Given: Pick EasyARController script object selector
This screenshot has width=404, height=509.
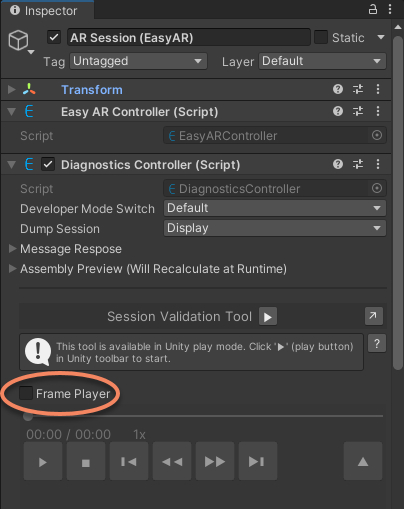Looking at the screenshot, I should [x=377, y=135].
